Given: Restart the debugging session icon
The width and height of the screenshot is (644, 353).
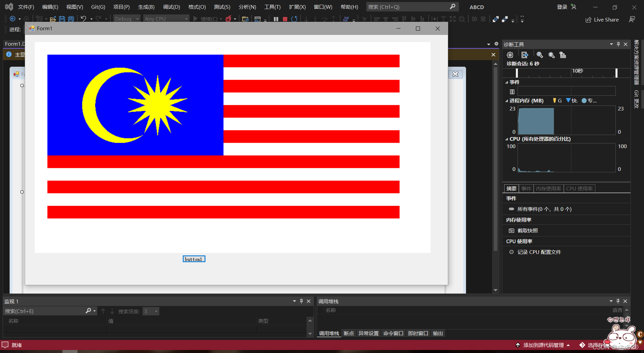Looking at the screenshot, I should tap(294, 19).
